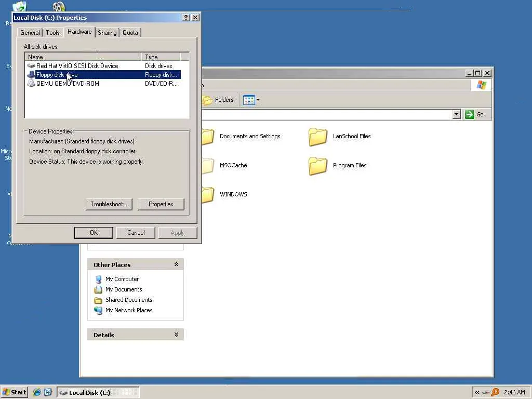Click the My Documents icon in sidebar
532x399 pixels.
pyautogui.click(x=98, y=289)
